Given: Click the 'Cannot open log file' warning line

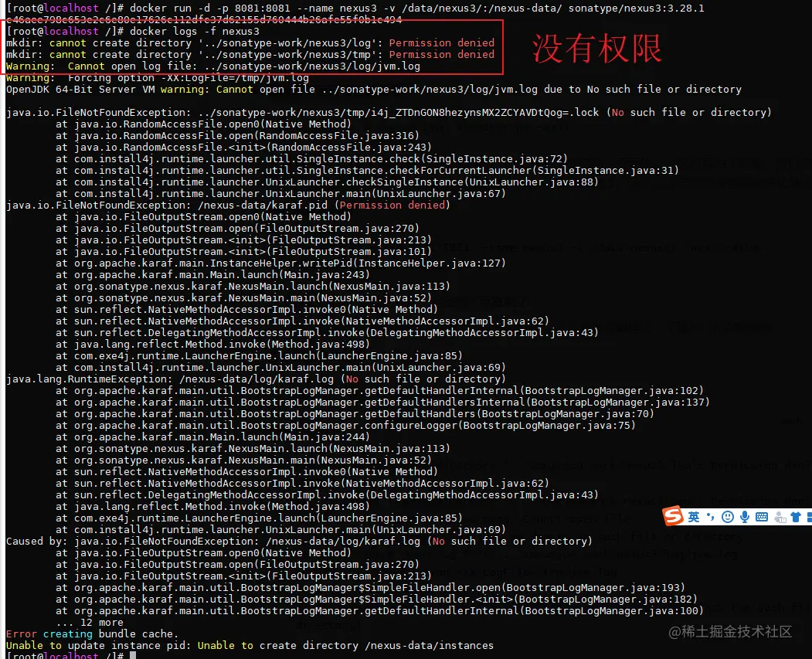Looking at the screenshot, I should point(213,66).
